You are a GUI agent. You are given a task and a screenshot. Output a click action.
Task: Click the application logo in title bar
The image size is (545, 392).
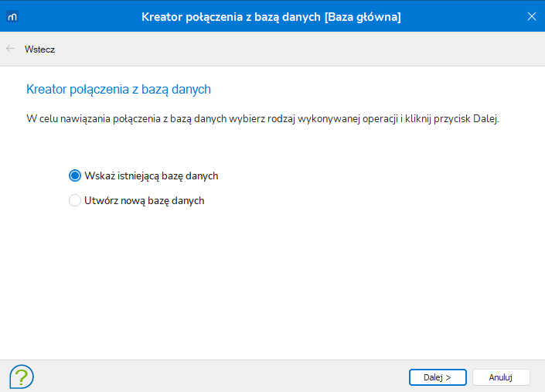coord(12,16)
